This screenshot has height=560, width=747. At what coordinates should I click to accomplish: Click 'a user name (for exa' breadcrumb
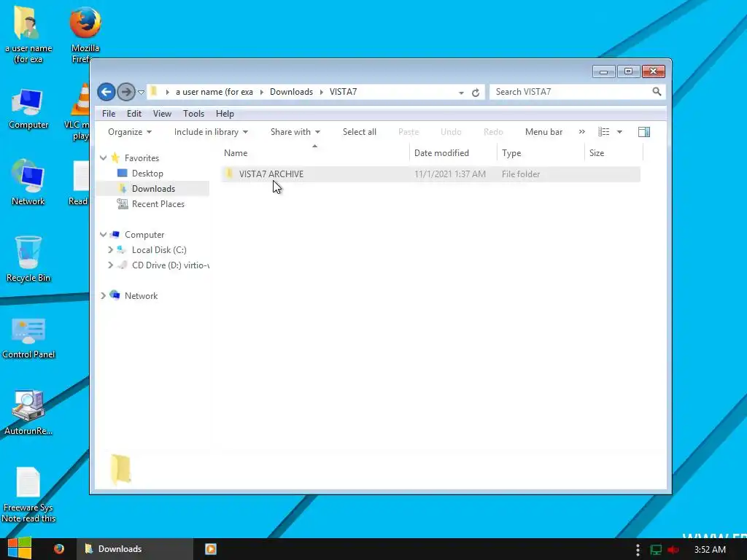coord(214,92)
